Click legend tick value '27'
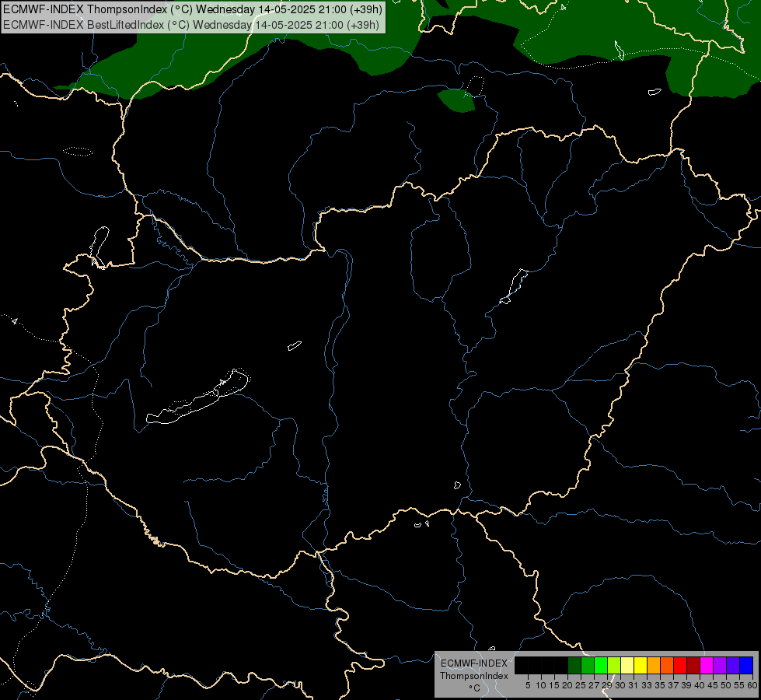This screenshot has width=761, height=700. pos(594,685)
